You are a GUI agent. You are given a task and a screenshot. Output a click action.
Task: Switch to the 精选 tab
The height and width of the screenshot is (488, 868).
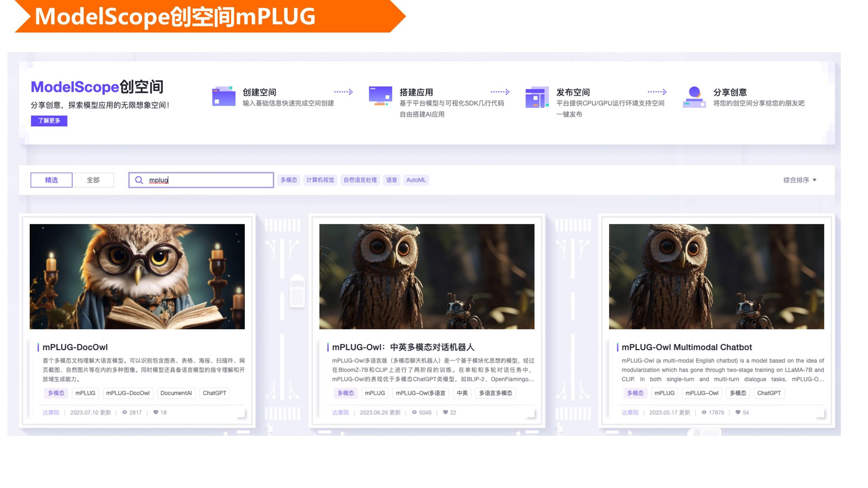pos(51,180)
